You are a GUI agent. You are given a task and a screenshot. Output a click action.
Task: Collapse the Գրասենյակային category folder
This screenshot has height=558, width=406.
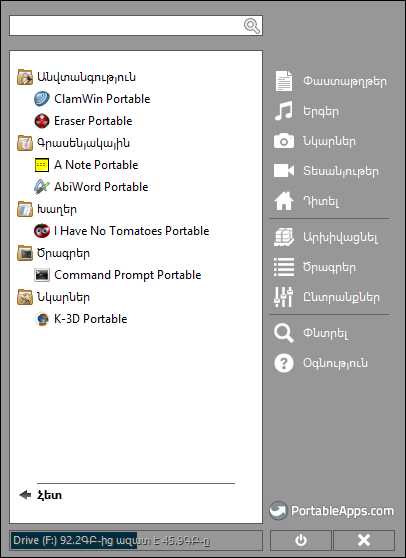pyautogui.click(x=73, y=143)
